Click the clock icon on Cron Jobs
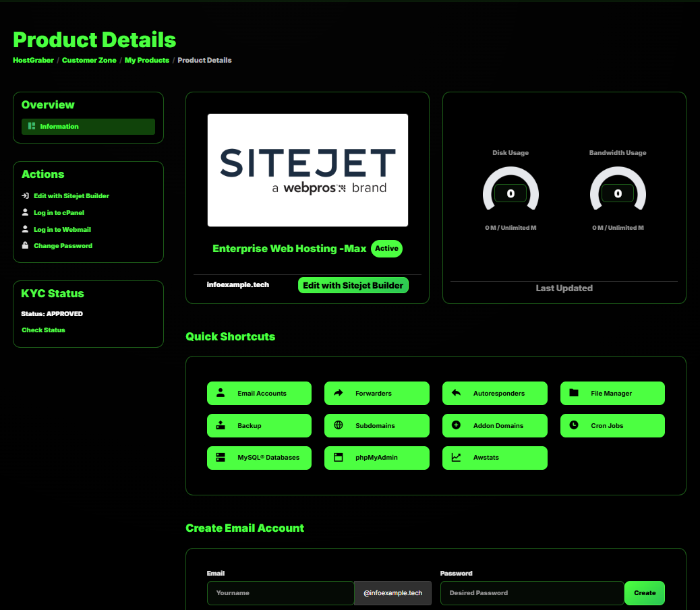 (x=574, y=425)
